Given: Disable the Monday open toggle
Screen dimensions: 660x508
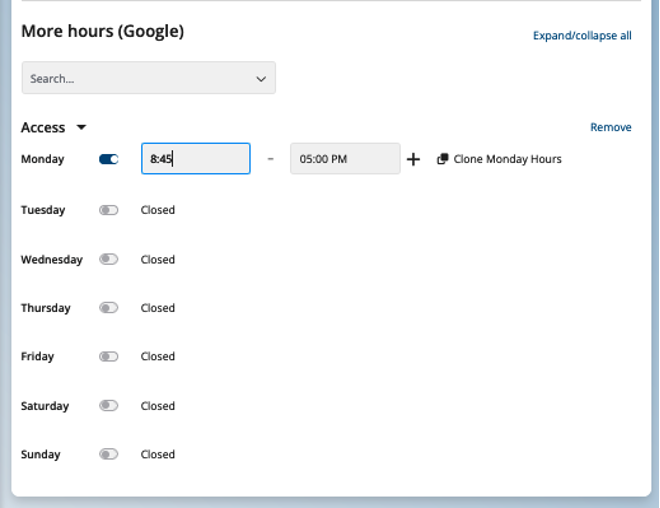Looking at the screenshot, I should pos(109,159).
